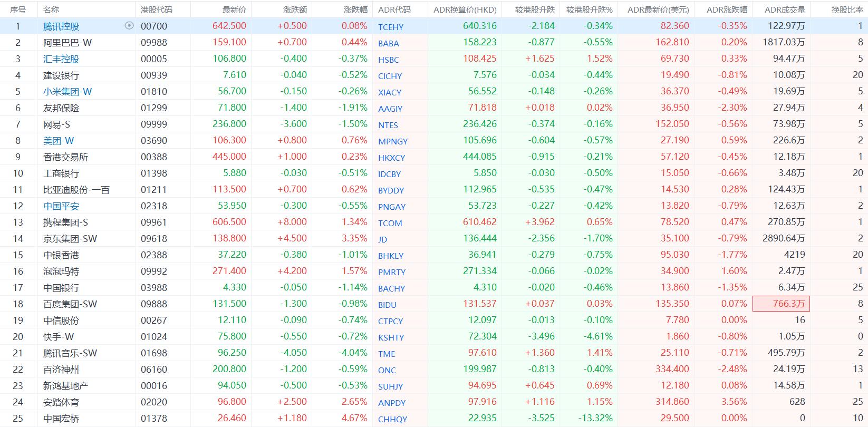Click the BIDU ADR code
The height and width of the screenshot is (427, 868).
point(387,305)
